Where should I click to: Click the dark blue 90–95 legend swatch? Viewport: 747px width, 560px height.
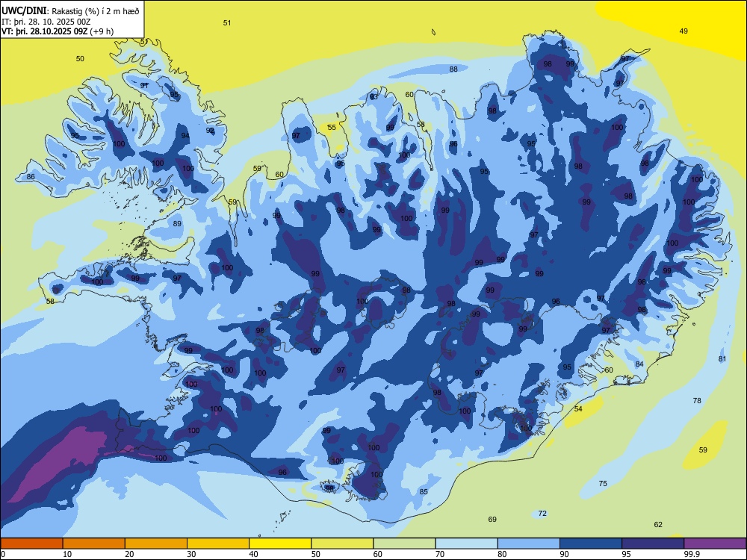click(x=591, y=544)
